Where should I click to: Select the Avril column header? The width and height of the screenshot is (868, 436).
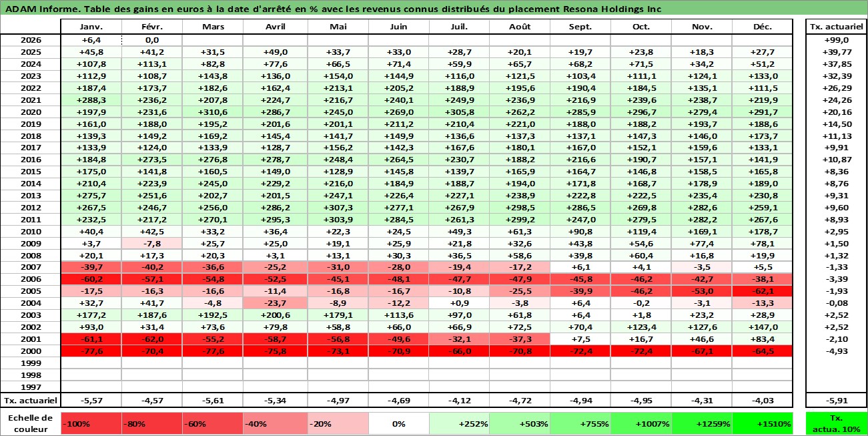click(x=275, y=27)
